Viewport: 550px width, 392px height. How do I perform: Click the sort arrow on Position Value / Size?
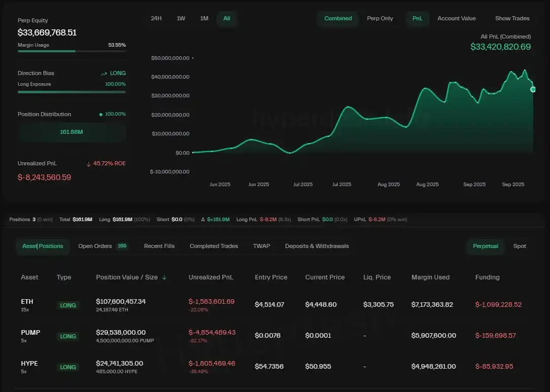coord(164,277)
